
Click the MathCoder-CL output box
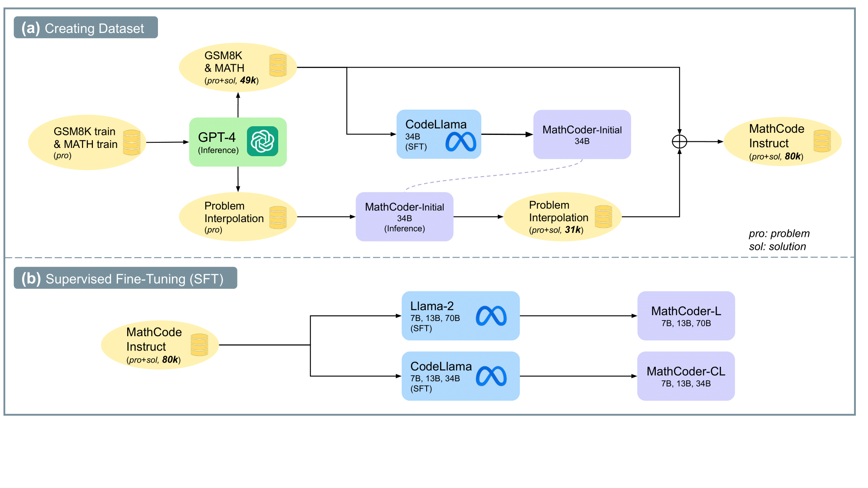pyautogui.click(x=686, y=376)
